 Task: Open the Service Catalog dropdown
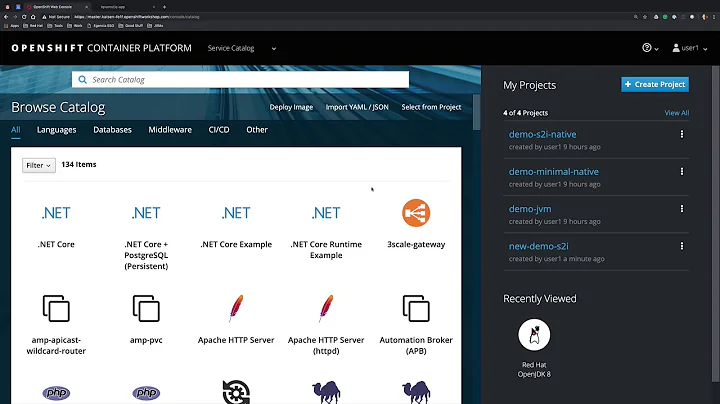(x=242, y=48)
